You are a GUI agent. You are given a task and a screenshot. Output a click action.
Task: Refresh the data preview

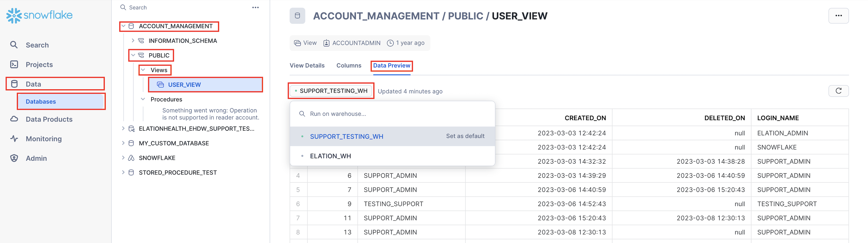coord(838,91)
